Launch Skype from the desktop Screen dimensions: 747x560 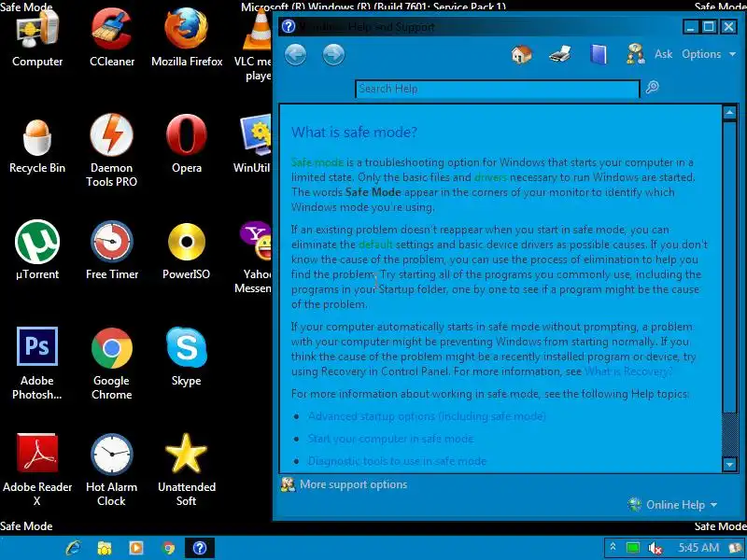[x=186, y=357]
